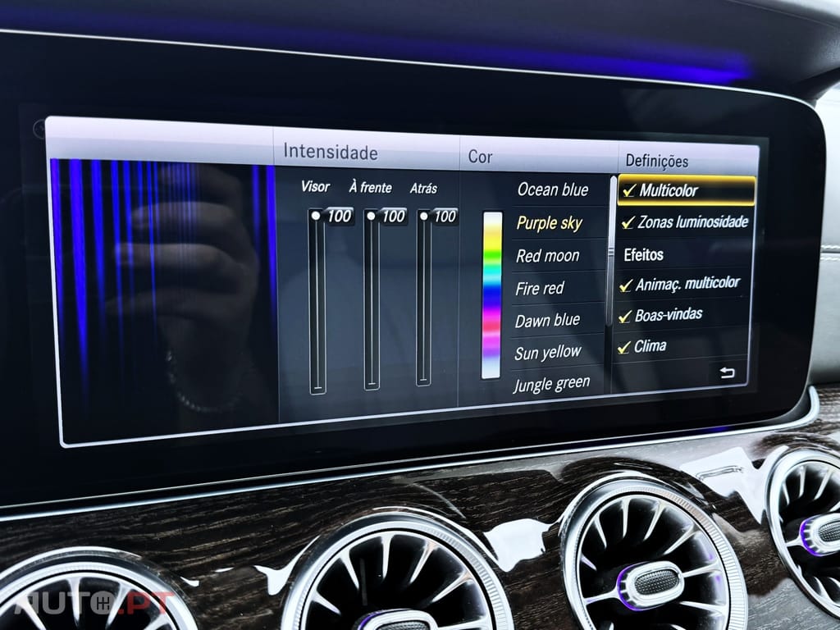Select the Purple sky color theme
840x630 pixels.
[x=549, y=223]
